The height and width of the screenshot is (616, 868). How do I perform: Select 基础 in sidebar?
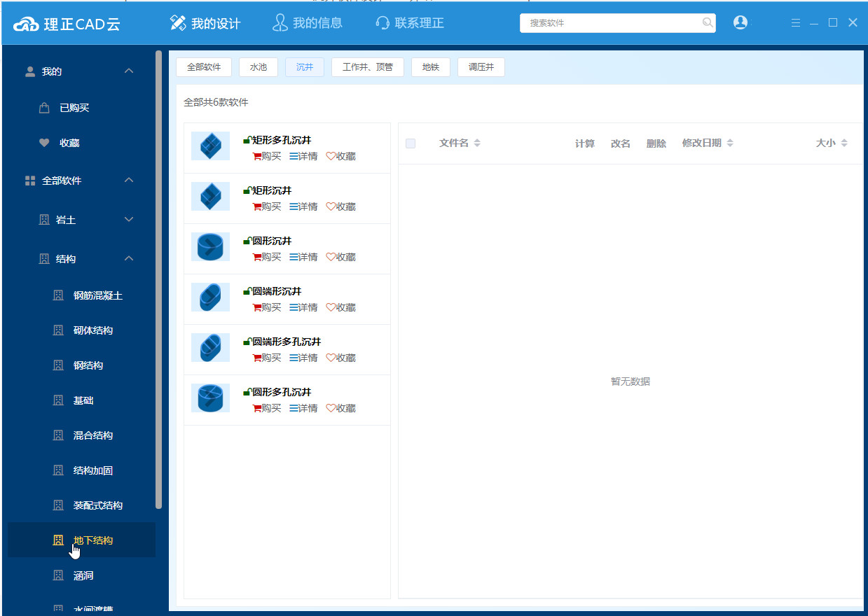coord(82,400)
